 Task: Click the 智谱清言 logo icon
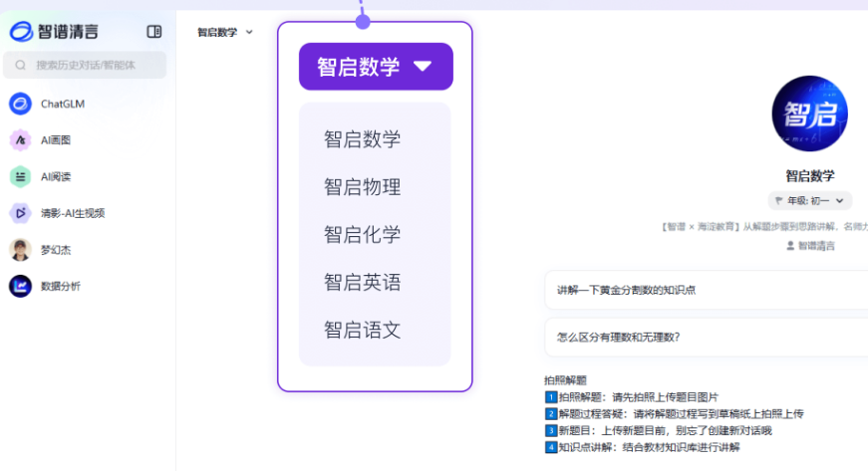coord(21,31)
